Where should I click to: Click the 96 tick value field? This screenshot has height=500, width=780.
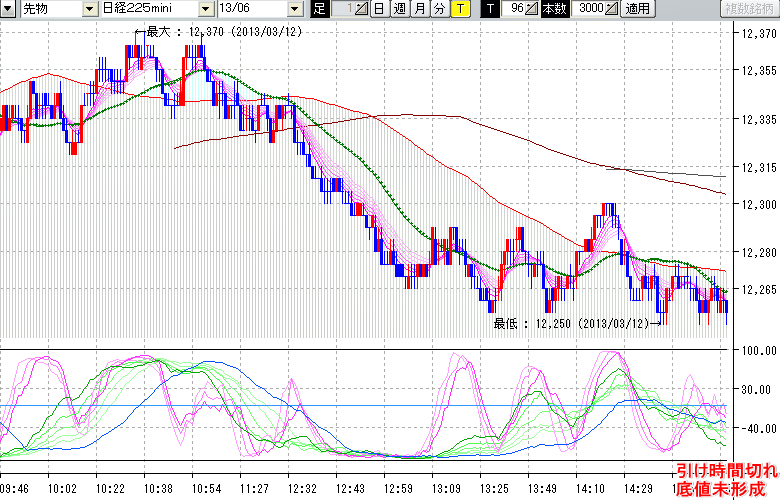[x=514, y=9]
